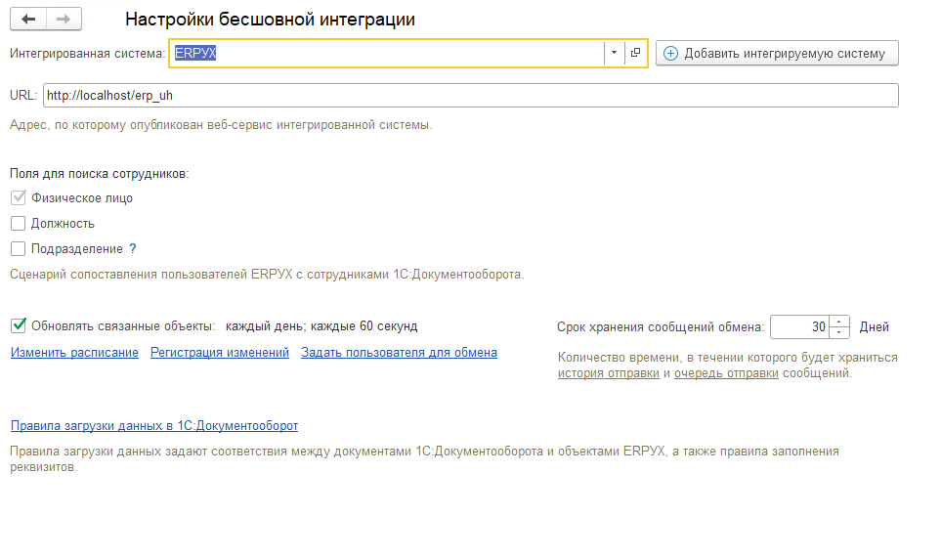Screen dimensions: 941x560
Task: Click the Дней unit label
Action: [874, 327]
